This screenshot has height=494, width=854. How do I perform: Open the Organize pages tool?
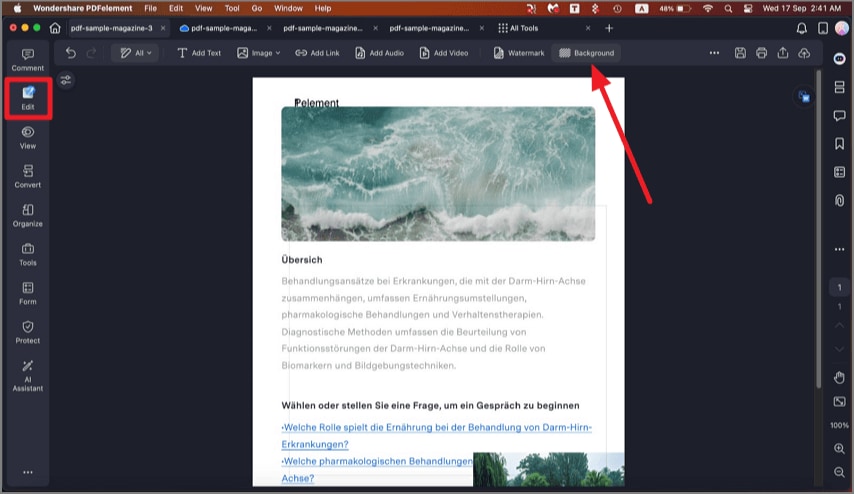[x=28, y=216]
